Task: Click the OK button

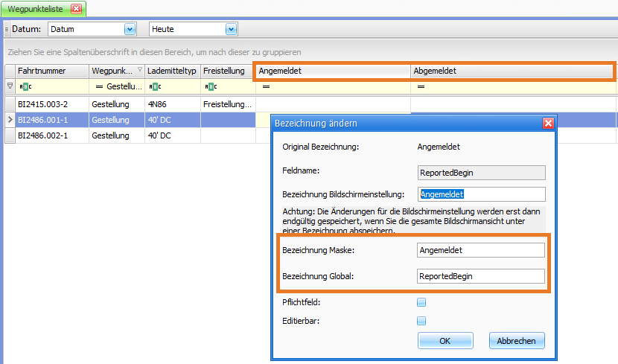Action: point(445,341)
